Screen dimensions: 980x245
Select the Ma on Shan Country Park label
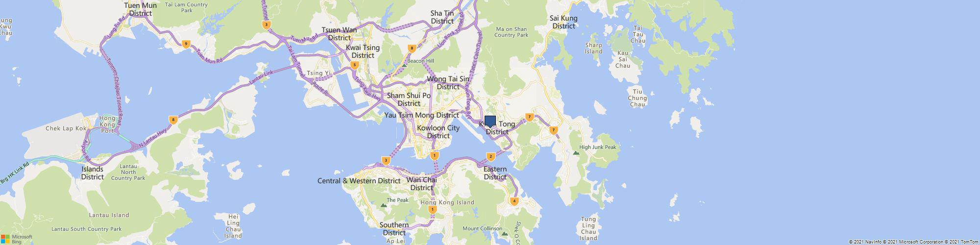coord(512,32)
